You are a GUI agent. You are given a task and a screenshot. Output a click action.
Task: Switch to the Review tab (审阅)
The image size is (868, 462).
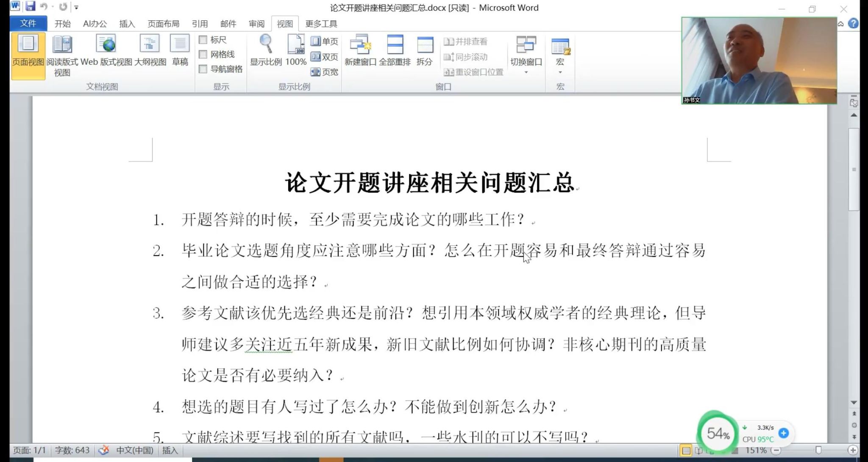tap(256, 24)
